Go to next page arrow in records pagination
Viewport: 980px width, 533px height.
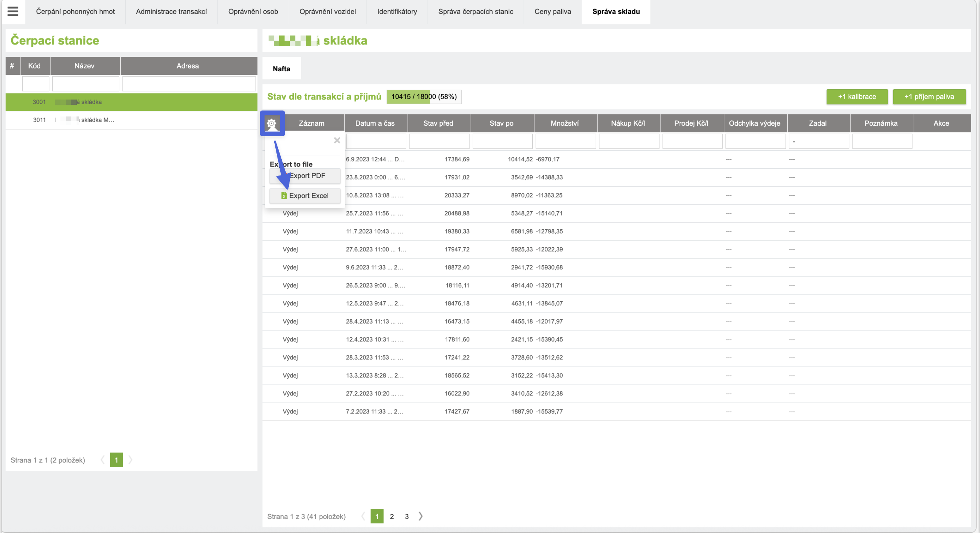(420, 516)
